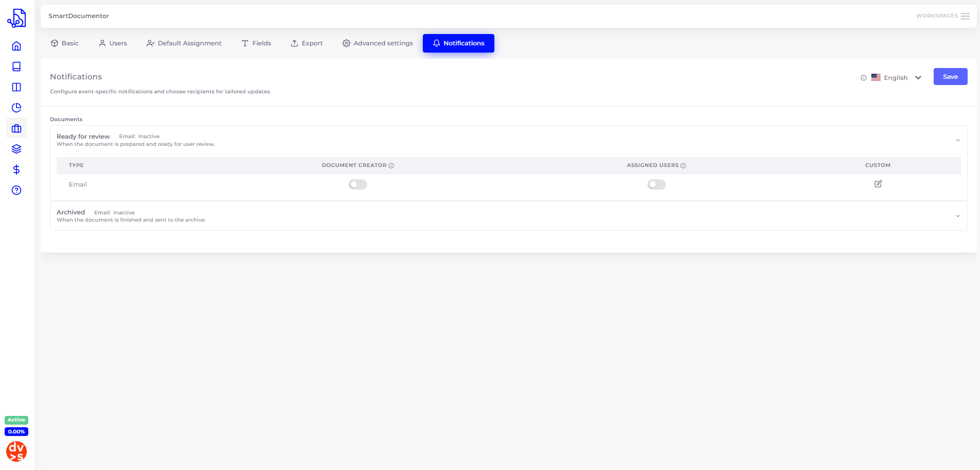980x470 pixels.
Task: Open the Workspaces menu
Action: 942,16
